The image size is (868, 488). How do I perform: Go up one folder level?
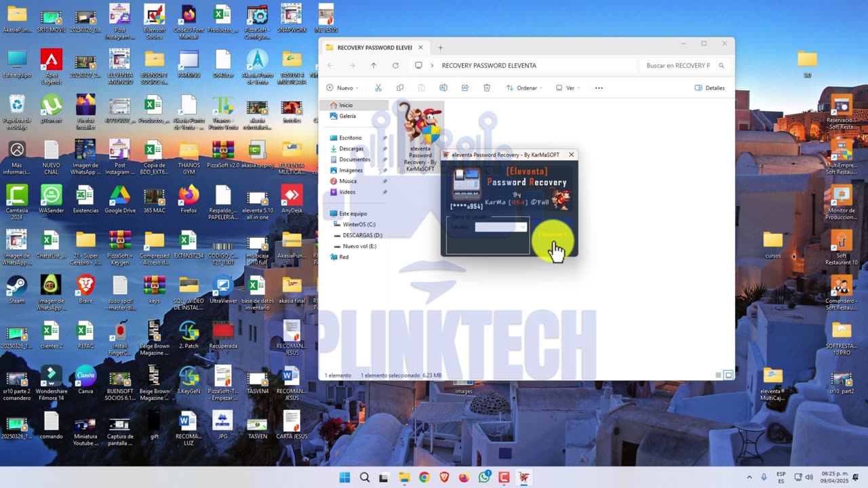click(x=374, y=66)
